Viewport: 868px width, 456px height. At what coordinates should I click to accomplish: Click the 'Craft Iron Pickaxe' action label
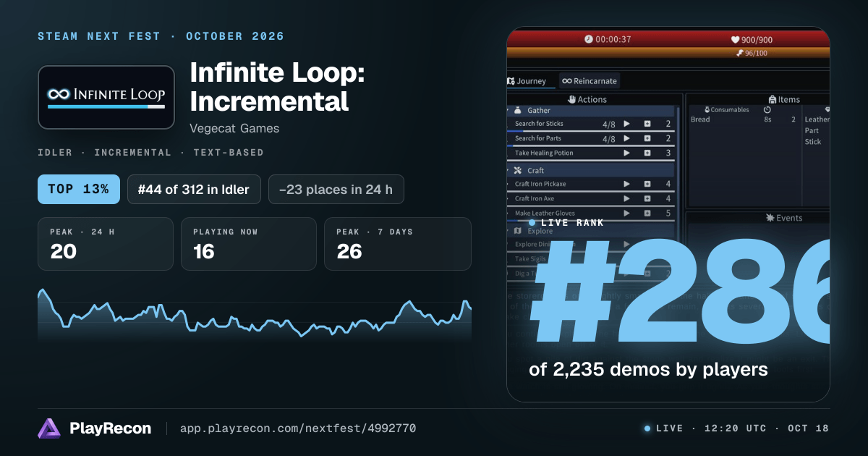point(540,184)
